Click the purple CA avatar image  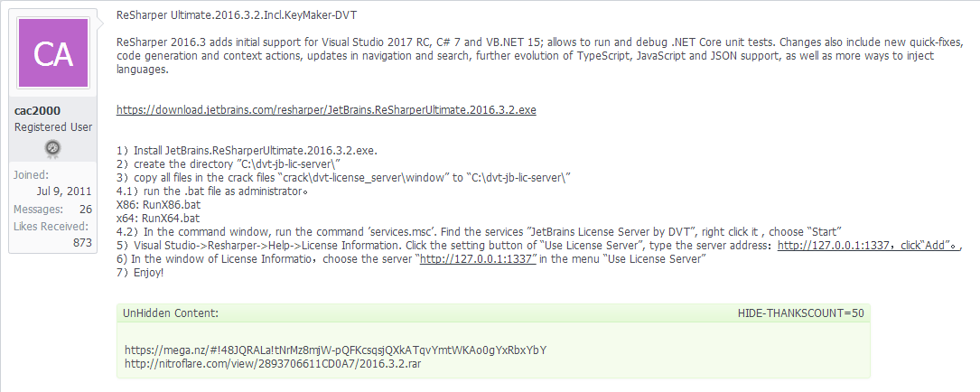pos(53,53)
